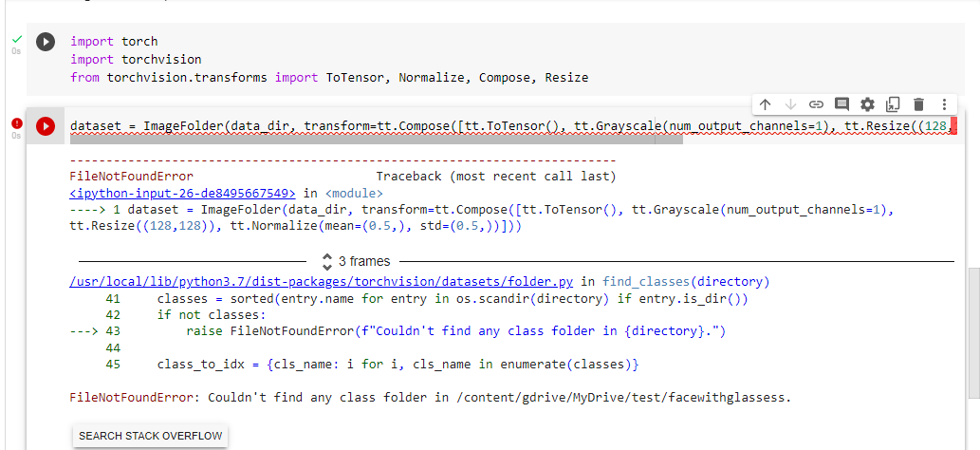
Task: Copy link to cell icon
Action: click(816, 103)
